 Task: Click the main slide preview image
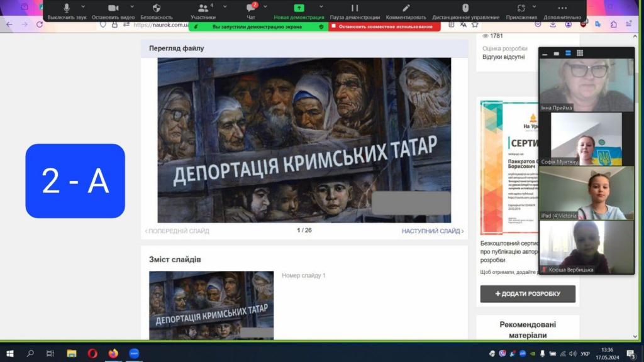pyautogui.click(x=304, y=140)
